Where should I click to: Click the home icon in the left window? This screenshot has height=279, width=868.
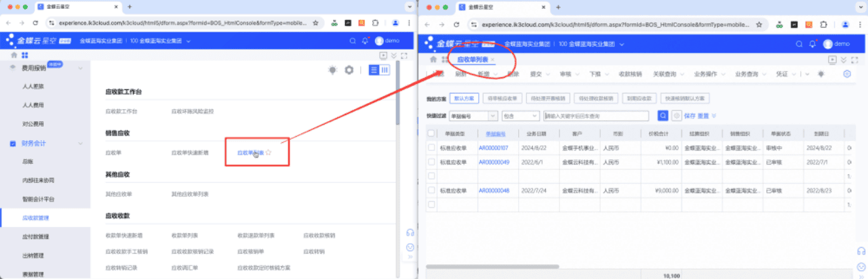coord(14,55)
